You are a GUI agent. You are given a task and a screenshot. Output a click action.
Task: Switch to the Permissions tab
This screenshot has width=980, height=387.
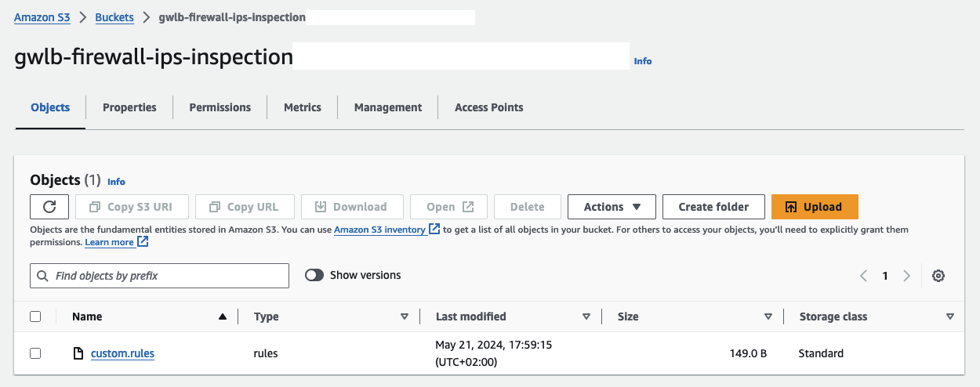(x=220, y=107)
